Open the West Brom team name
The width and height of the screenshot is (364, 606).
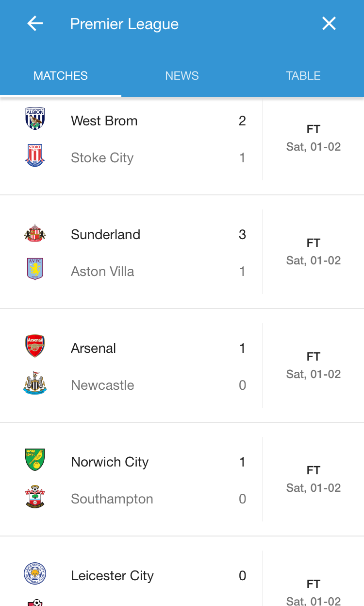click(104, 121)
